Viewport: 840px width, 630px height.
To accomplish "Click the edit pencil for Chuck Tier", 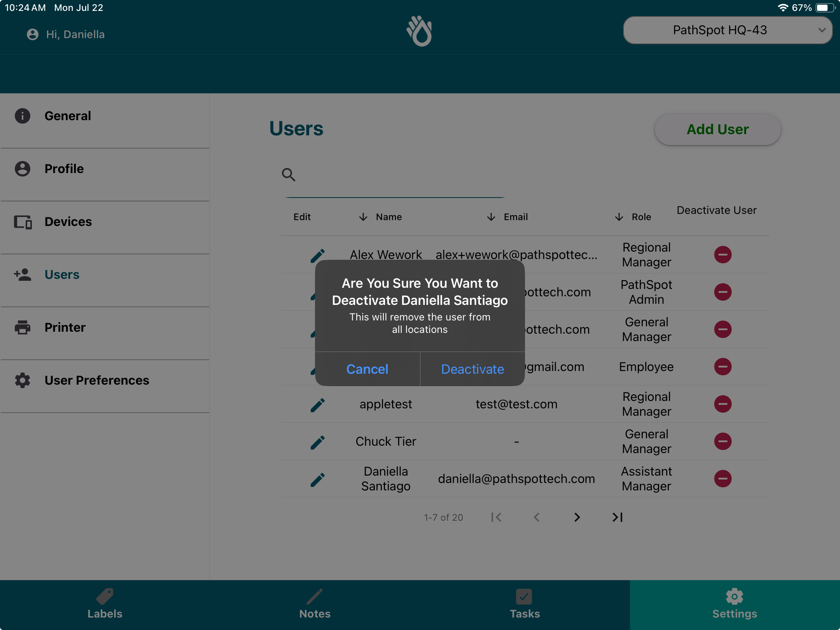I will point(318,442).
